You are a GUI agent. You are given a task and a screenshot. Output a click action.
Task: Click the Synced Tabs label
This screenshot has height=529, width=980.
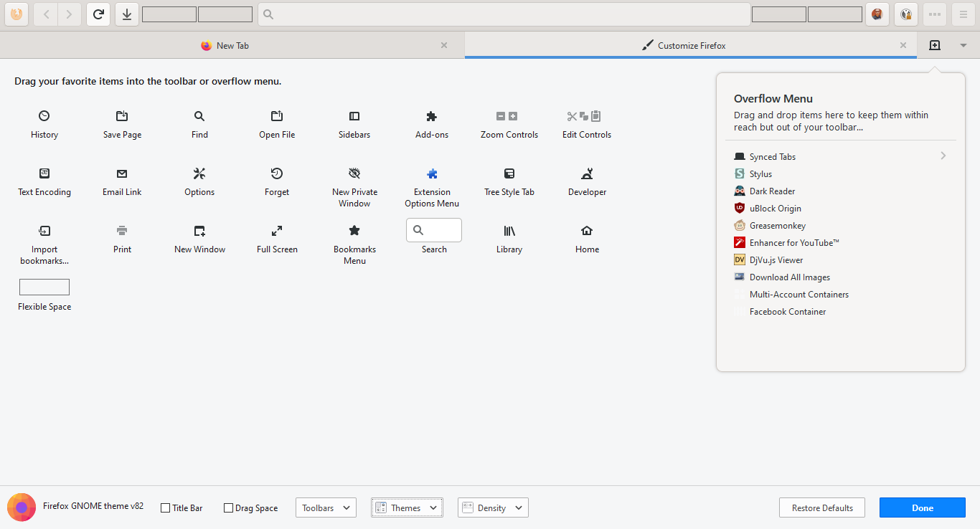773,156
